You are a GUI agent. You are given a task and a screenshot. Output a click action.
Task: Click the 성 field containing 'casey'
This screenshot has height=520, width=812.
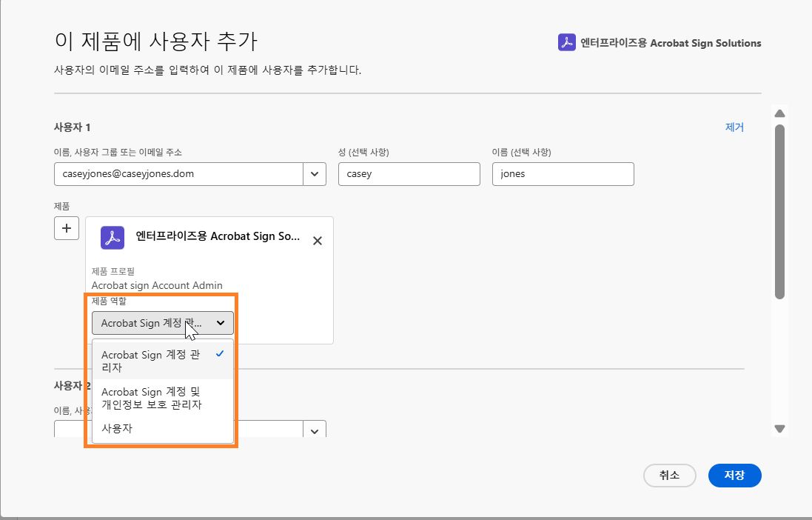(x=409, y=173)
